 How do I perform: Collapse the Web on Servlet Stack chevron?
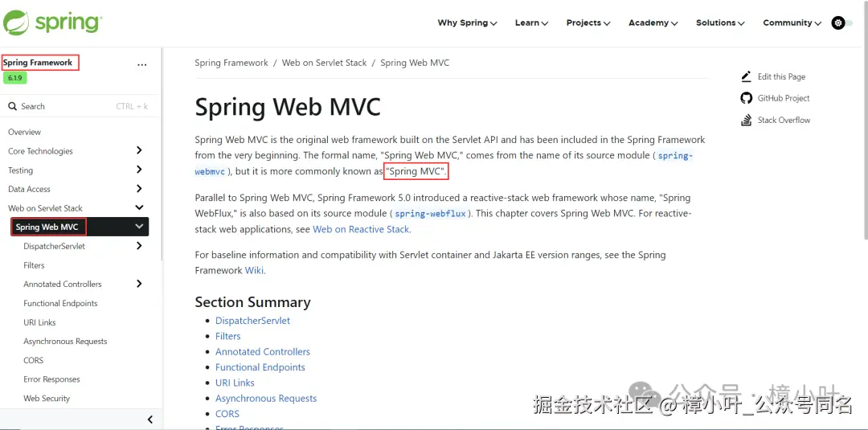[139, 207]
